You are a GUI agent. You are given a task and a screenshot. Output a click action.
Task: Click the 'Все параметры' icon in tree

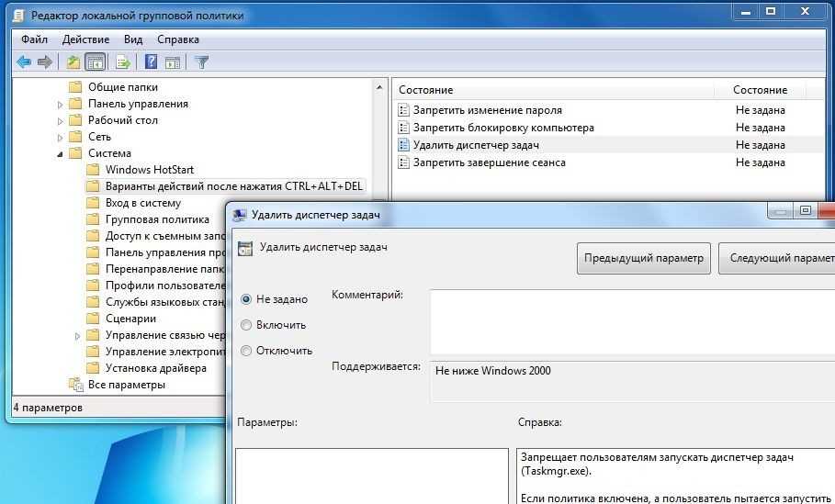click(75, 385)
